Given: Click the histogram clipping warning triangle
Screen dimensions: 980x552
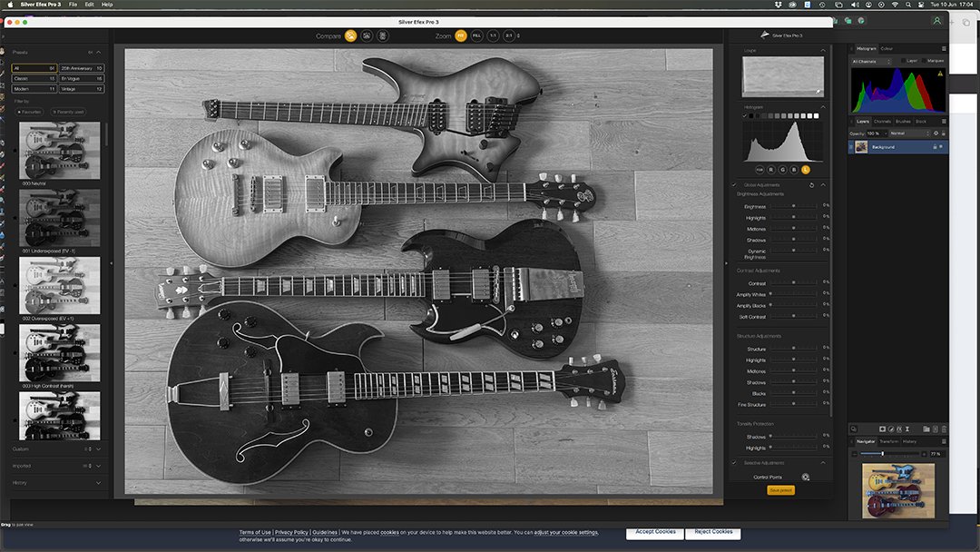Looking at the screenshot, I should [940, 74].
